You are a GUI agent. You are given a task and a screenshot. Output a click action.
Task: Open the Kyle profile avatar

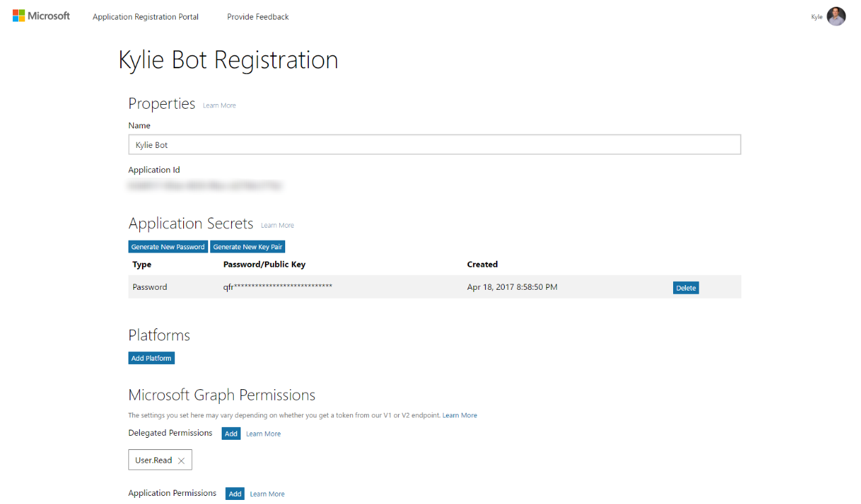point(836,16)
